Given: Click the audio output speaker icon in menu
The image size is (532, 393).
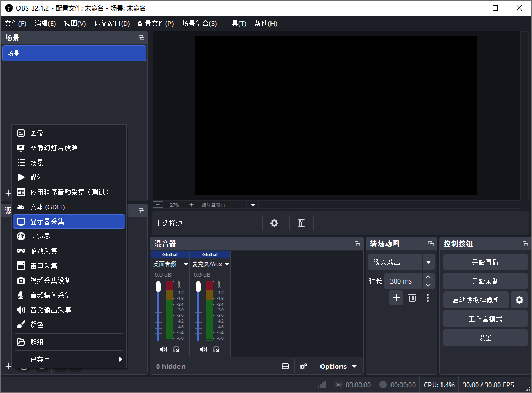Looking at the screenshot, I should (21, 310).
